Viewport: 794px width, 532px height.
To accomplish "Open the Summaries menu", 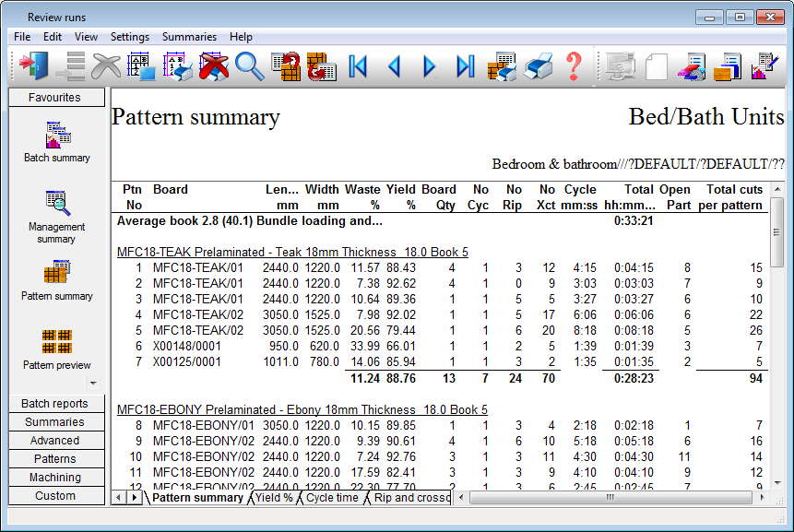I will pos(189,37).
